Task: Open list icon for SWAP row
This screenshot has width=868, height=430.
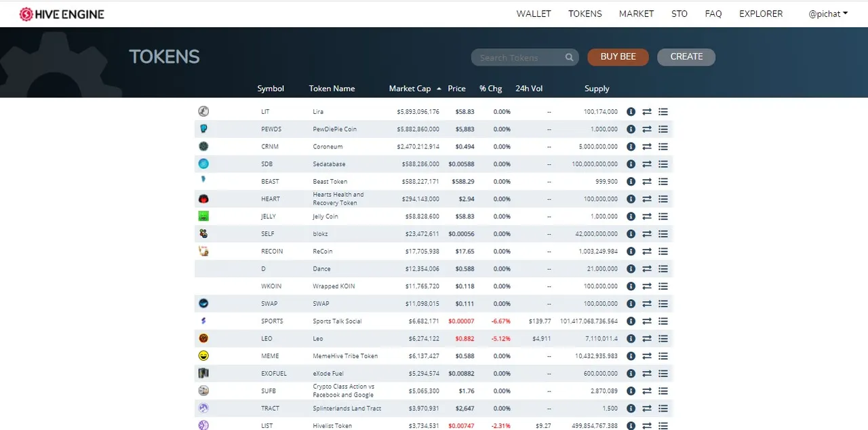Action: (663, 304)
